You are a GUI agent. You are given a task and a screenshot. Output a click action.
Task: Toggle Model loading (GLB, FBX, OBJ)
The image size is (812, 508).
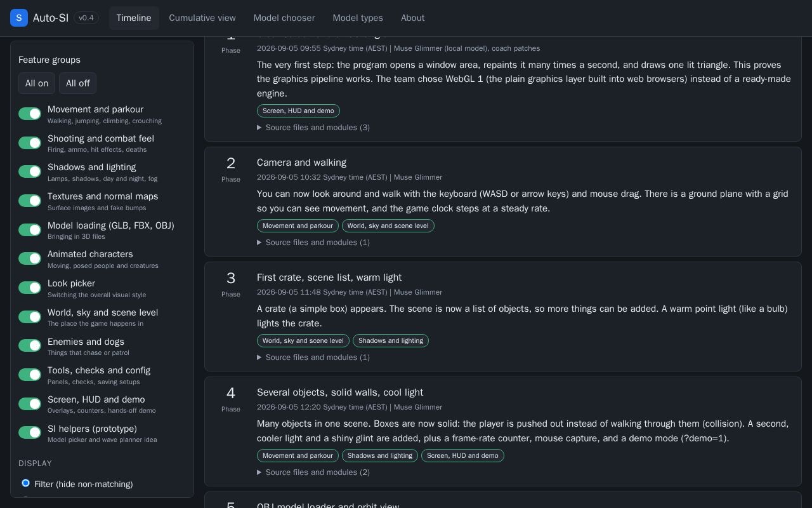click(30, 230)
